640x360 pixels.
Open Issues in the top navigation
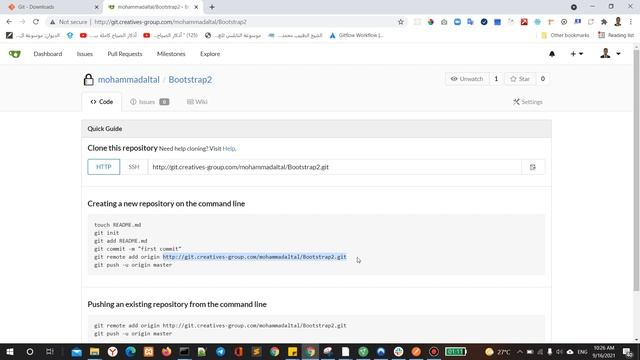click(85, 54)
